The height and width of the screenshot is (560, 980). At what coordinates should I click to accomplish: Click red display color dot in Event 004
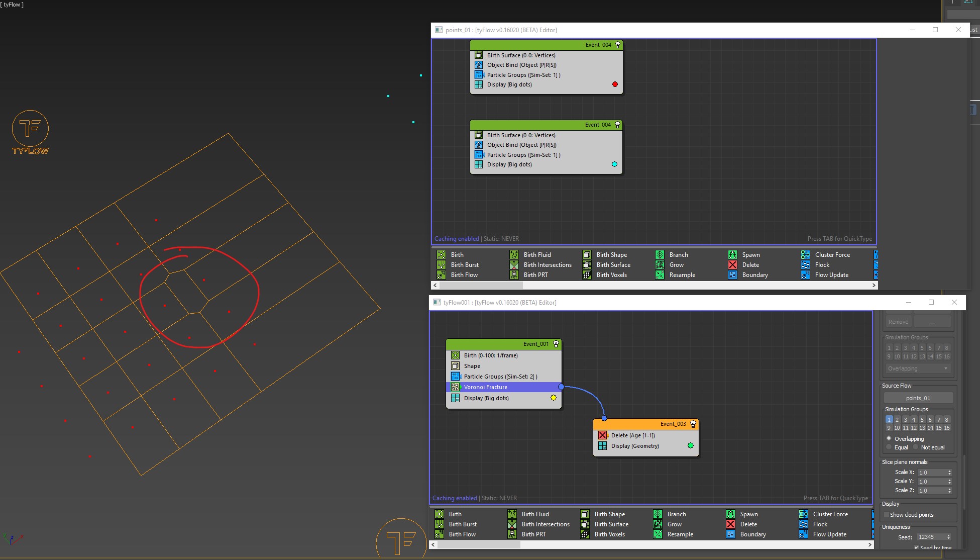[x=615, y=84]
